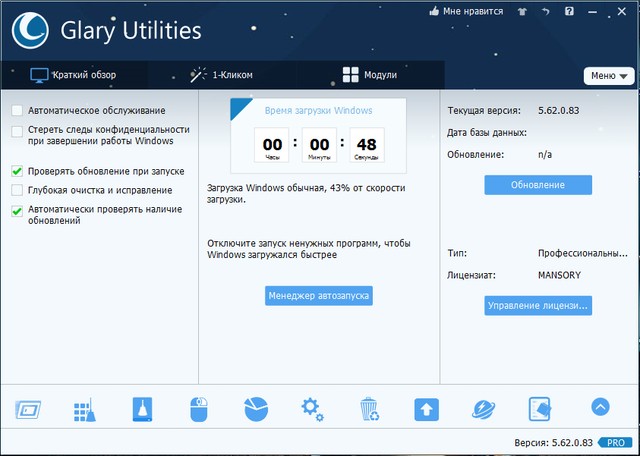Launch the Registry Cleaner broom icon

[85, 409]
